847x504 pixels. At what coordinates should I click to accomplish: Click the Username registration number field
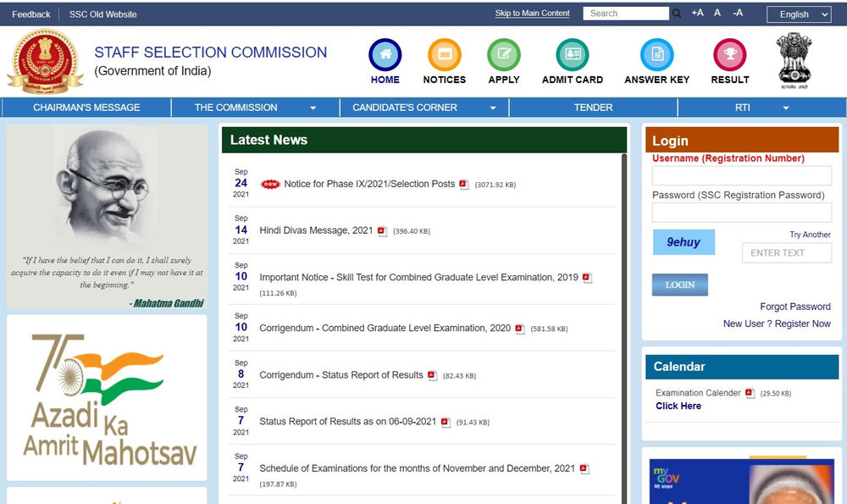pos(742,175)
